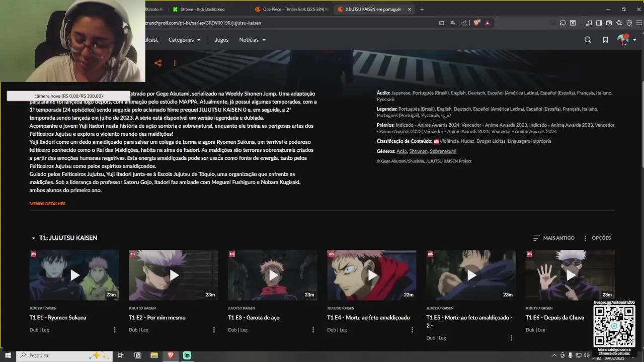Open the Brave VPN shield icon
Image resolution: width=644 pixels, height=362 pixels.
629,23
